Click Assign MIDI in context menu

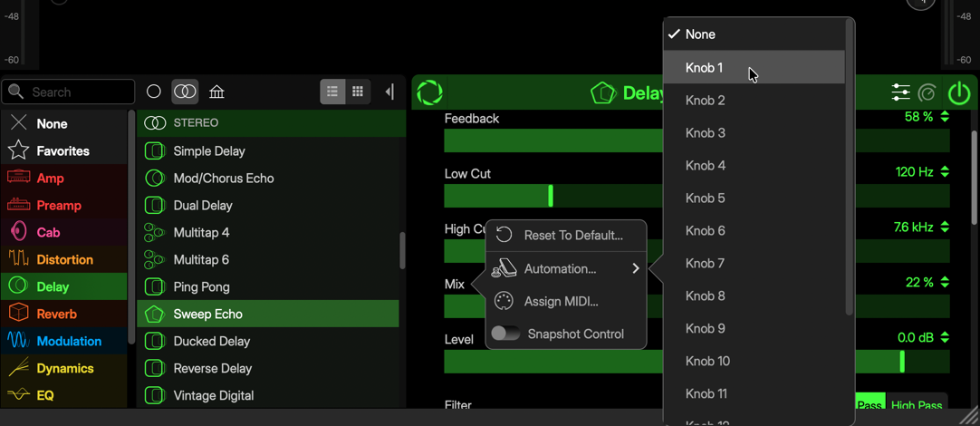(x=566, y=302)
